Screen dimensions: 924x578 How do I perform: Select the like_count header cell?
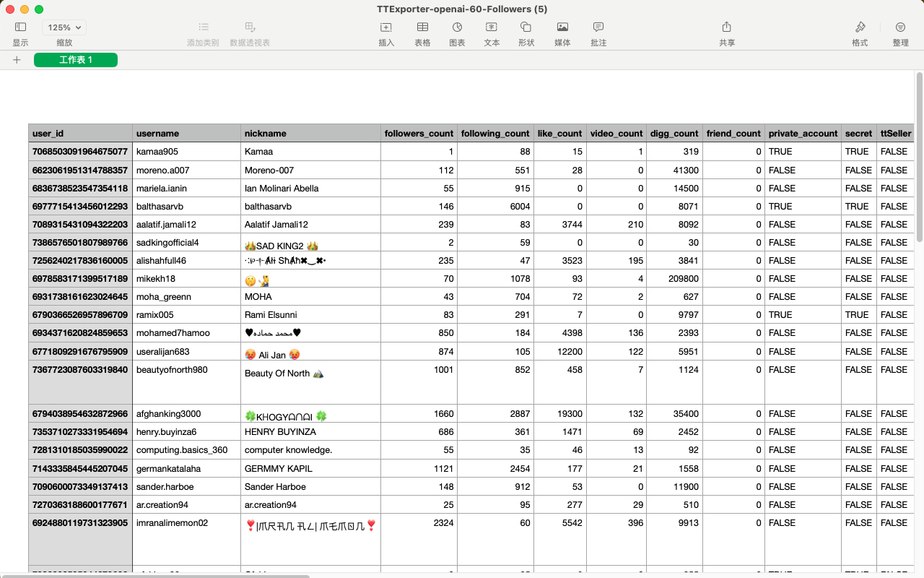coord(560,134)
